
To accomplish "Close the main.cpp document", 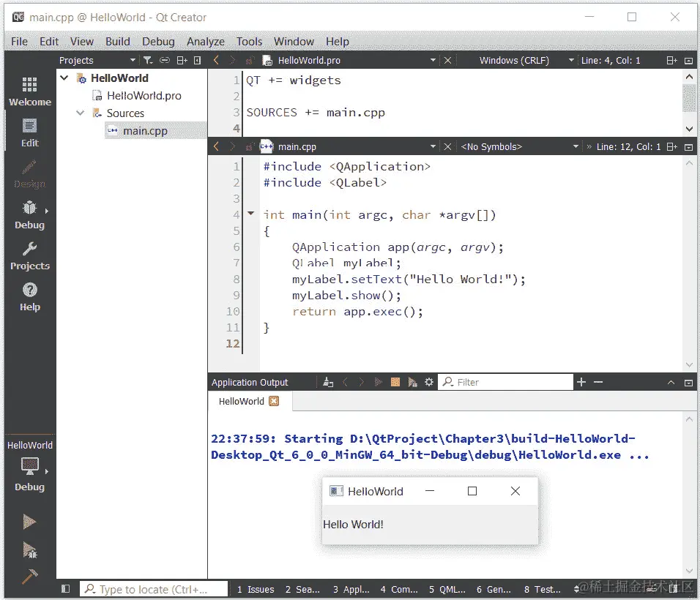I will coord(448,147).
